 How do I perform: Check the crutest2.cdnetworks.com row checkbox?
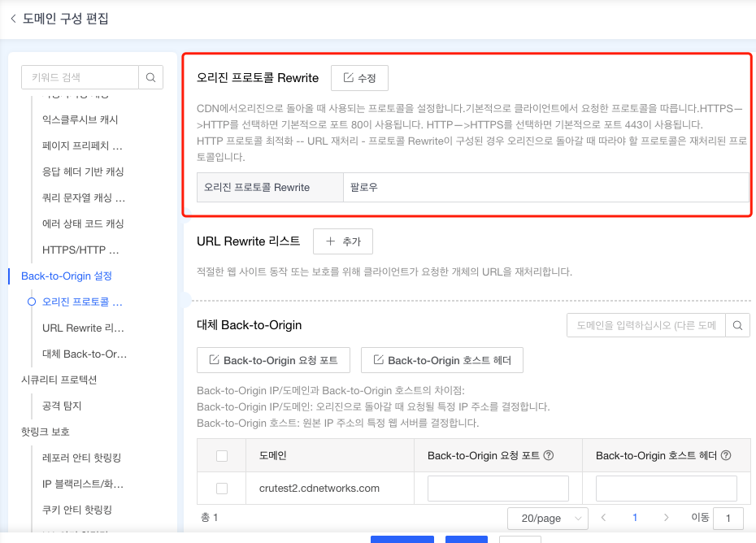[x=222, y=489]
